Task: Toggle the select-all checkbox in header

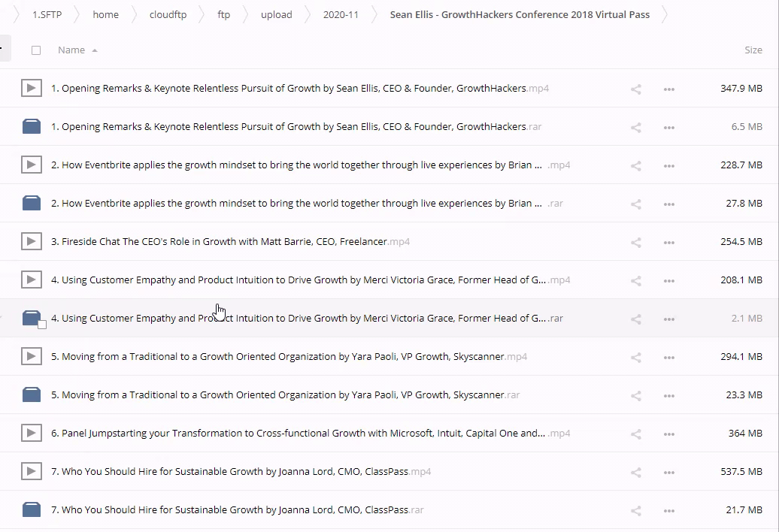Action: [x=36, y=50]
